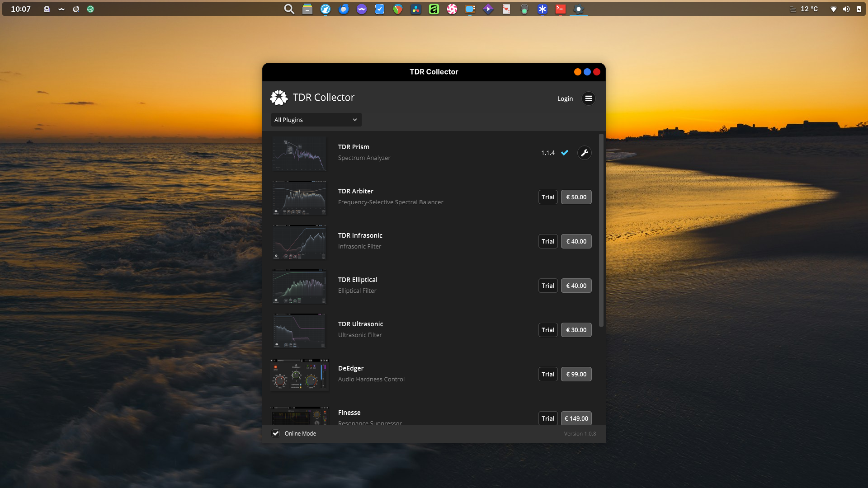
Task: Buy TDR Elliptical for € 40.00
Action: [x=576, y=286]
